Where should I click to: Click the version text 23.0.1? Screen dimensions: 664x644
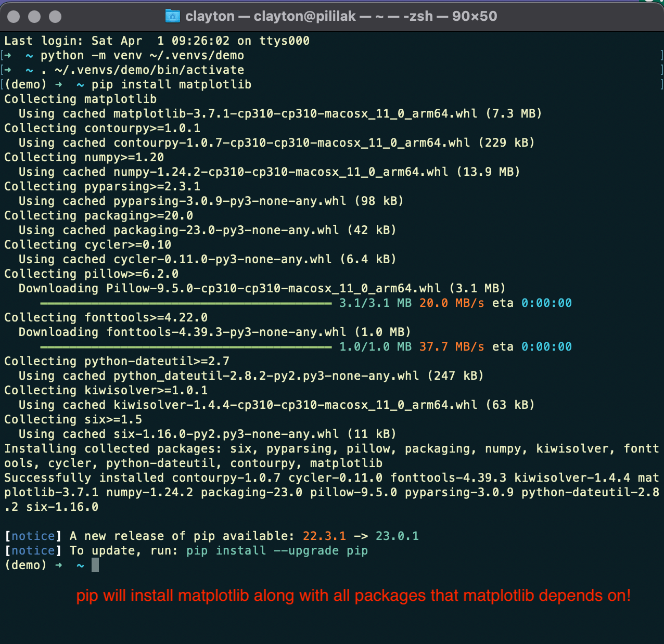pos(399,536)
